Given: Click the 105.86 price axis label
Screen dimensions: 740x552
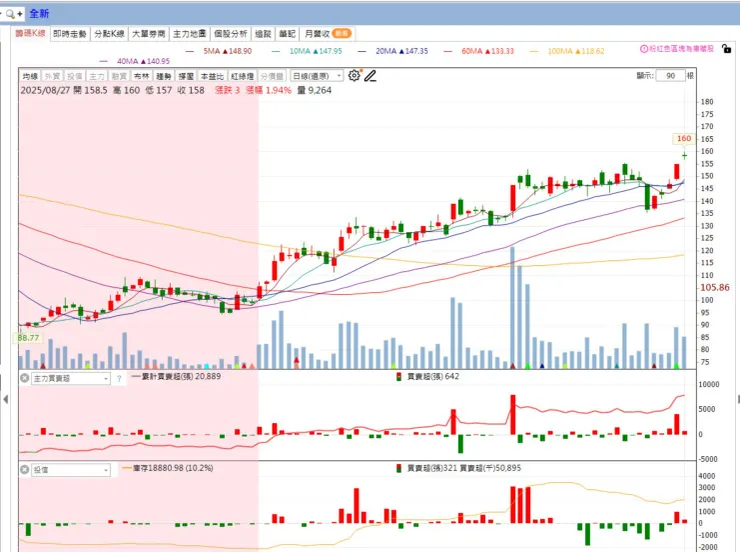Looking at the screenshot, I should point(715,287).
